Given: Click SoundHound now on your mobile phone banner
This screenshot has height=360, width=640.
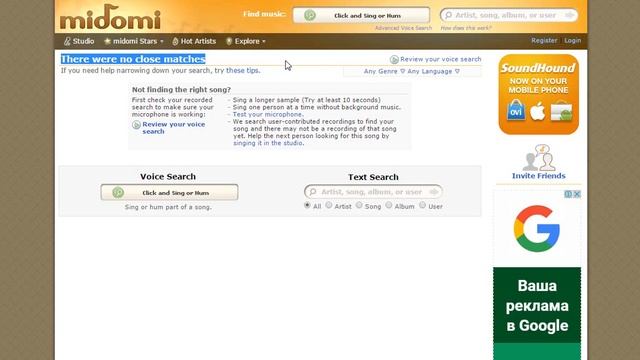Looking at the screenshot, I should click(x=539, y=94).
